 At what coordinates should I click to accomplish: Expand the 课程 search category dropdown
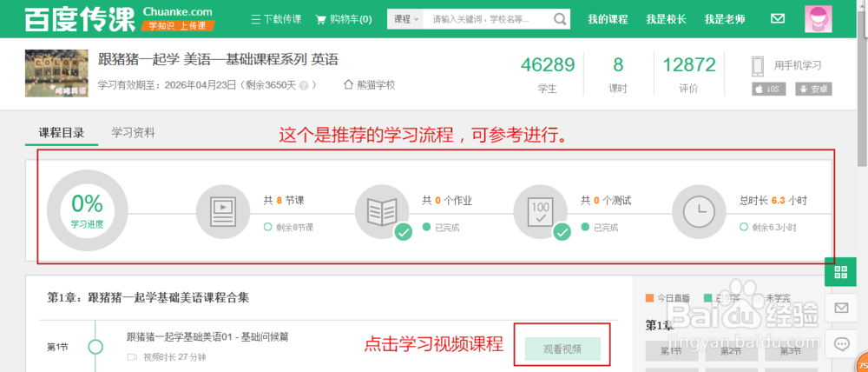point(405,19)
